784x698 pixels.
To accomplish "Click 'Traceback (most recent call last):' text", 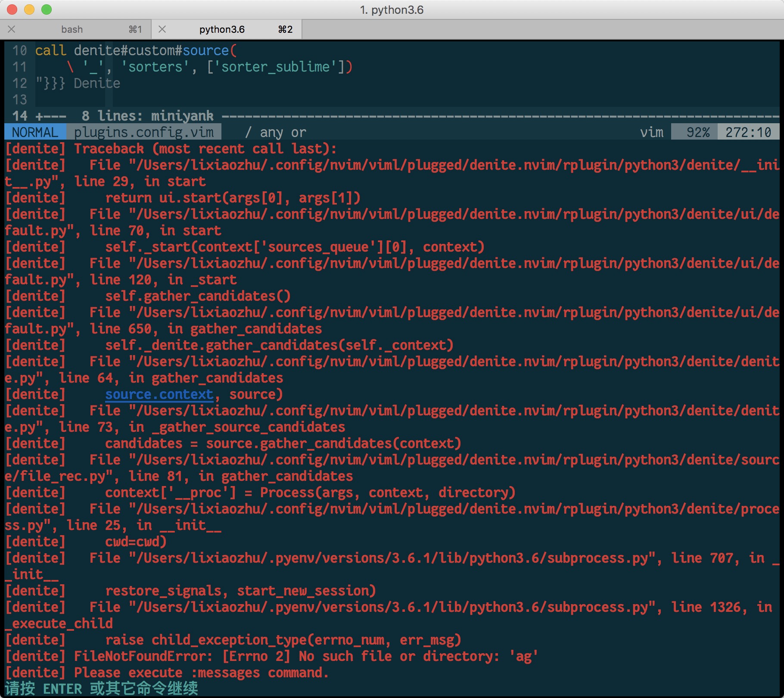I will pos(205,149).
